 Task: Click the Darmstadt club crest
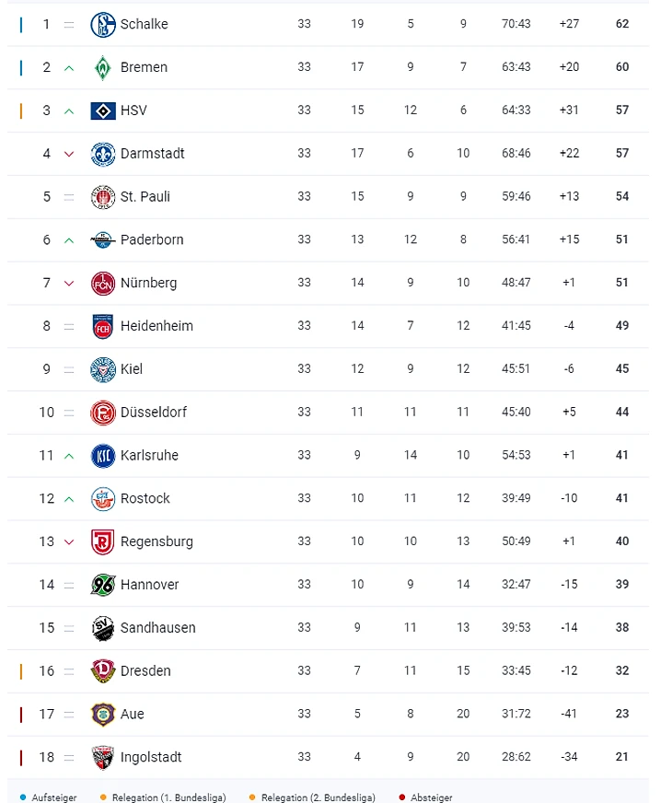point(103,154)
